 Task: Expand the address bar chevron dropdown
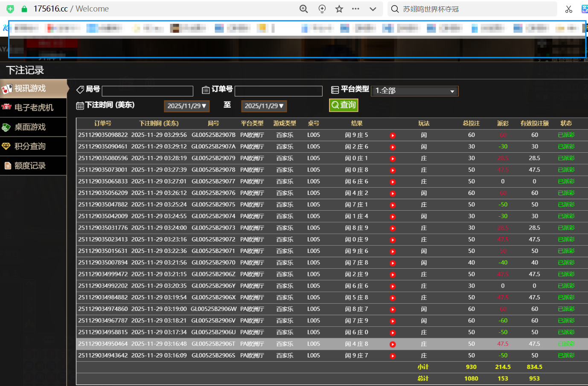(373, 9)
